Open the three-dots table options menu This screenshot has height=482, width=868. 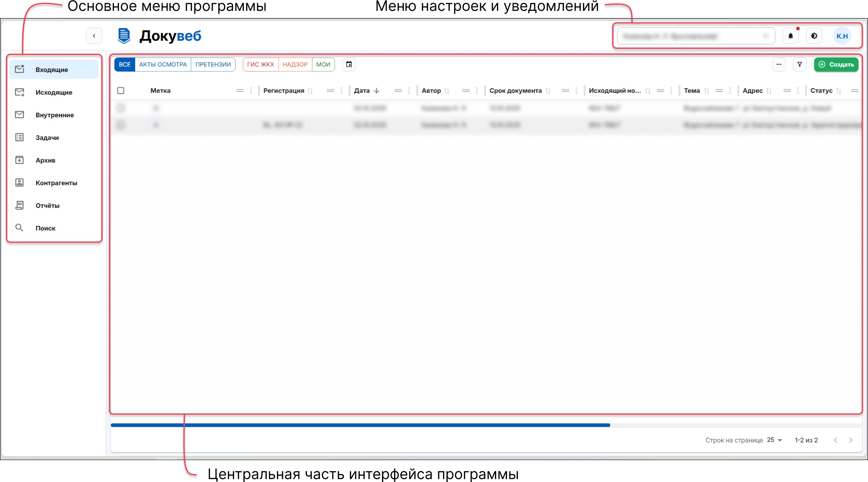[779, 64]
